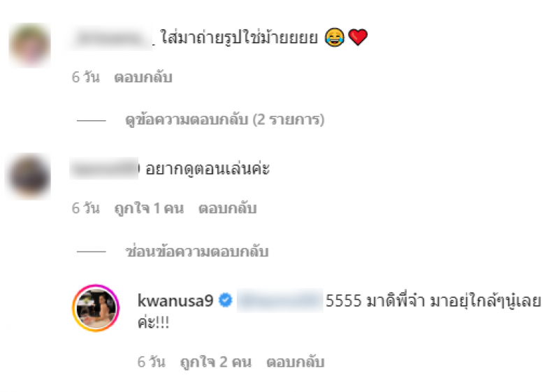Click the 6 วัน timestamp under kwanusa9 reply
This screenshot has width=559, height=392.
(x=152, y=362)
